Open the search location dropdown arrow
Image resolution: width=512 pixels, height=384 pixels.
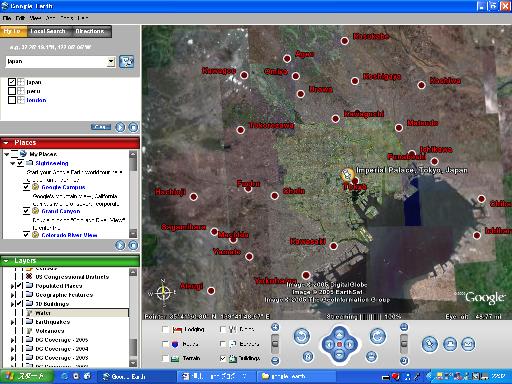pyautogui.click(x=111, y=62)
